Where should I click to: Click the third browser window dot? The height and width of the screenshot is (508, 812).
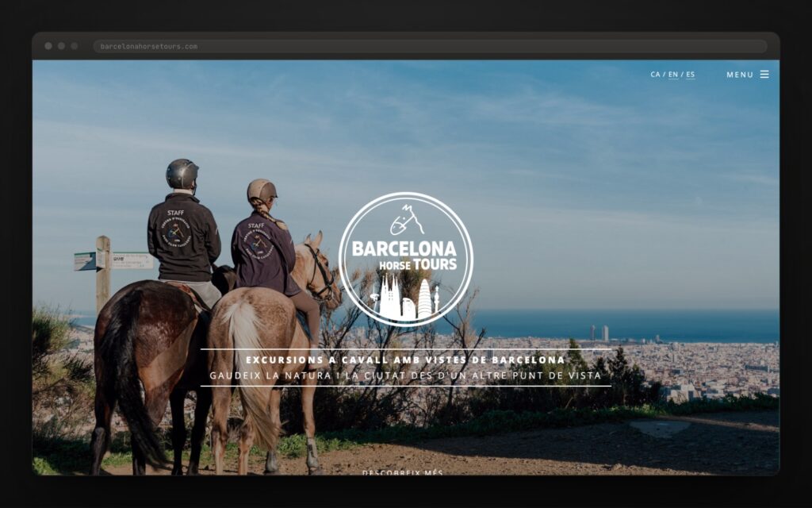click(74, 46)
